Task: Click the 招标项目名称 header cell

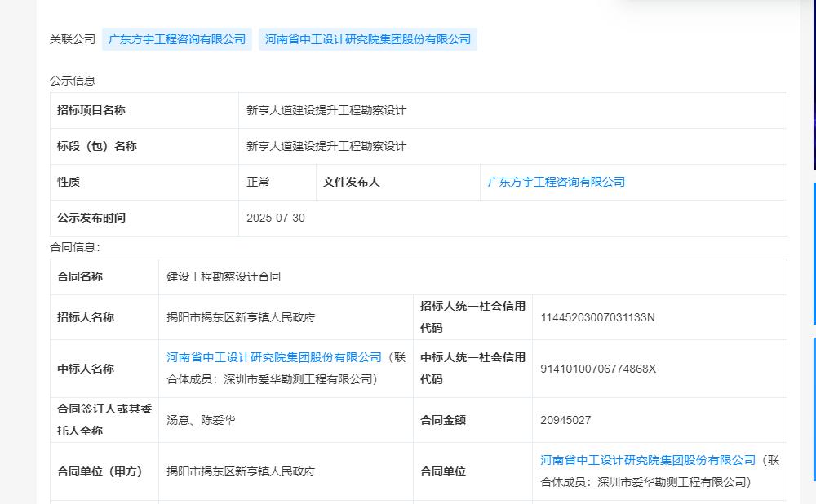Action: (144, 110)
